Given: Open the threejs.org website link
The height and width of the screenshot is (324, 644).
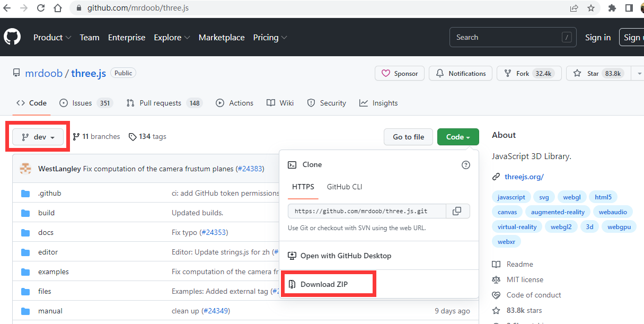Looking at the screenshot, I should click(x=524, y=177).
